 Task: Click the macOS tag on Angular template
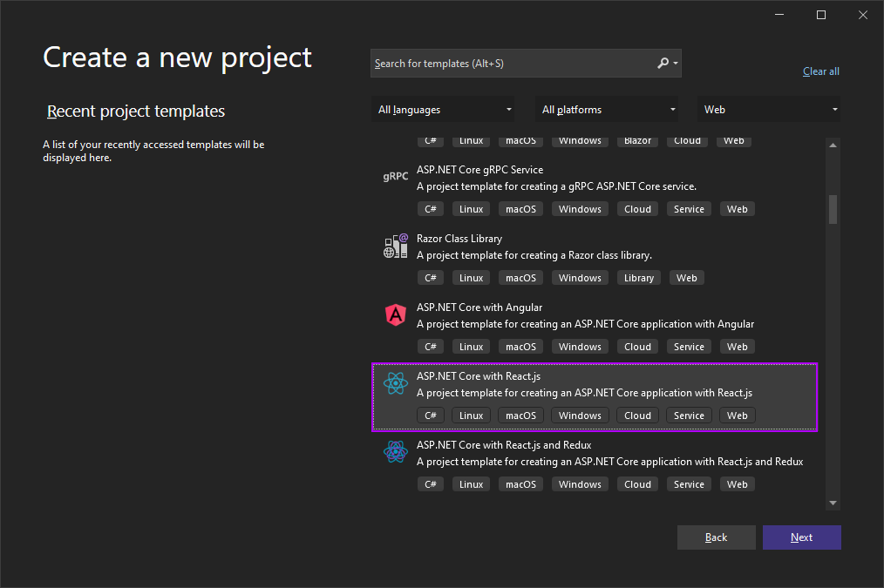coord(521,347)
